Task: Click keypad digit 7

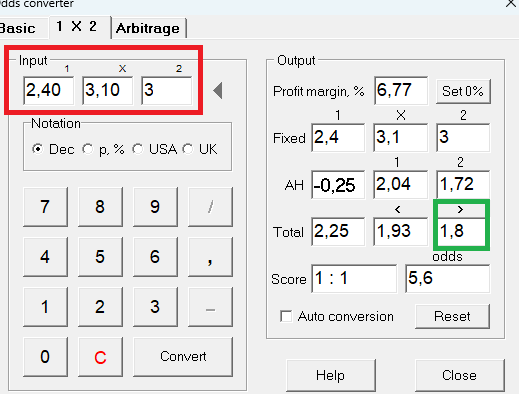Action: 45,207
